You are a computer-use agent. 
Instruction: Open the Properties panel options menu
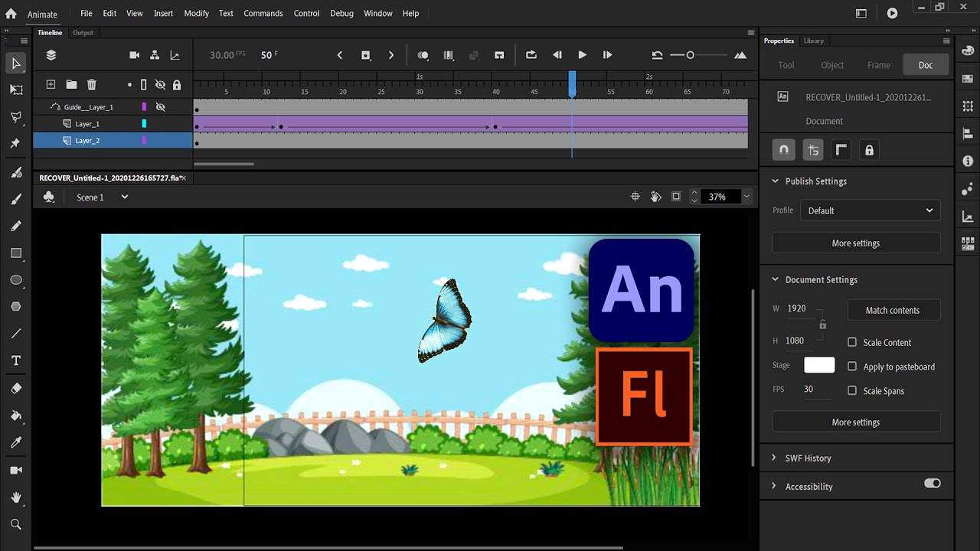pos(946,41)
